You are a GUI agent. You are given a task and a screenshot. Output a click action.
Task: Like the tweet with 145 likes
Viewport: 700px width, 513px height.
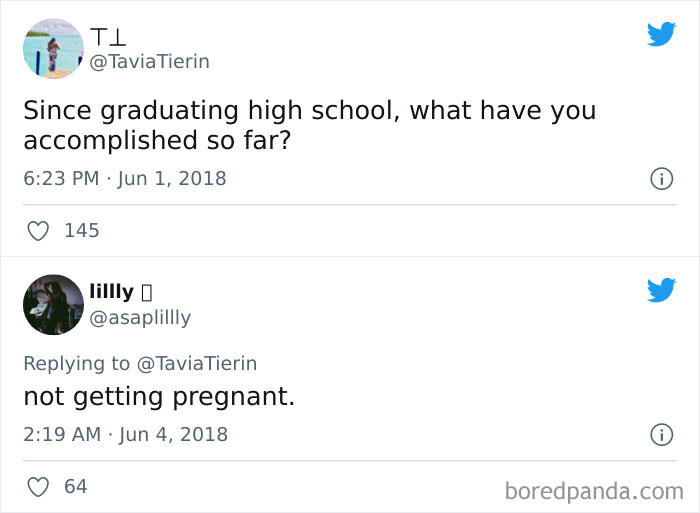click(x=38, y=231)
